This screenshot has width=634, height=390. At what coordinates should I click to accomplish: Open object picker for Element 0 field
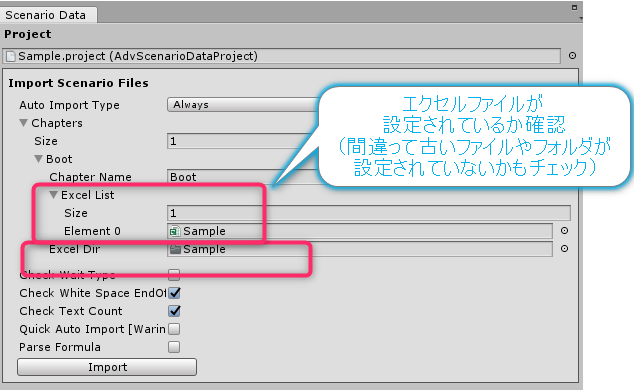pos(564,231)
